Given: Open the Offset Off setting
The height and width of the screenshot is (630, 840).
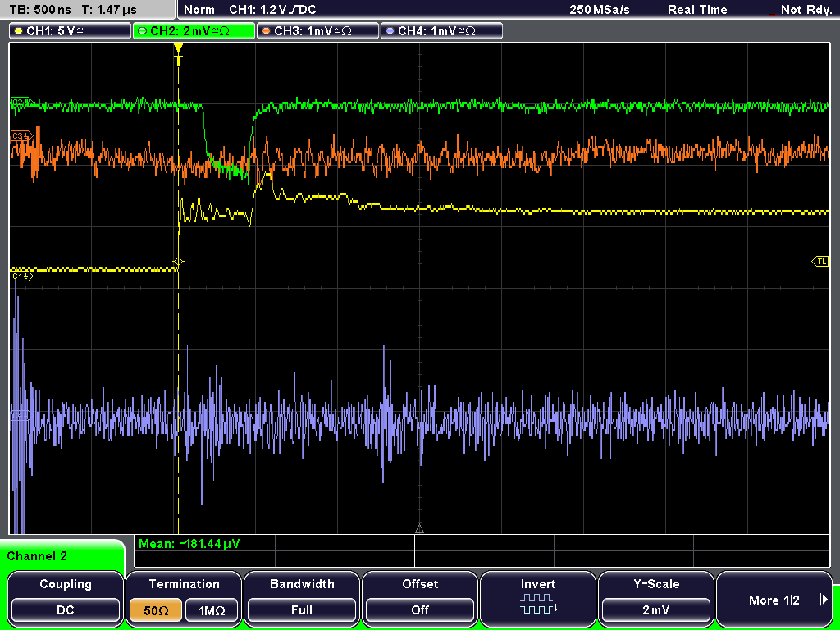Looking at the screenshot, I should click(420, 598).
